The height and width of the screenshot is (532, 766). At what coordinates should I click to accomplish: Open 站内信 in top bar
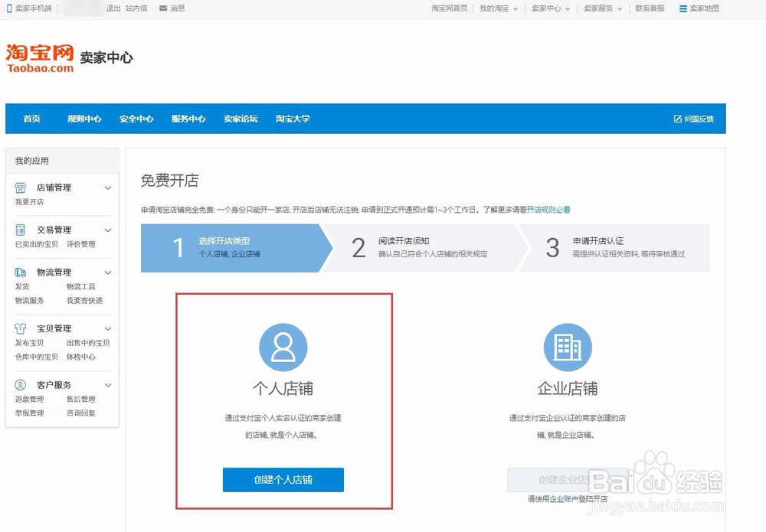click(136, 8)
